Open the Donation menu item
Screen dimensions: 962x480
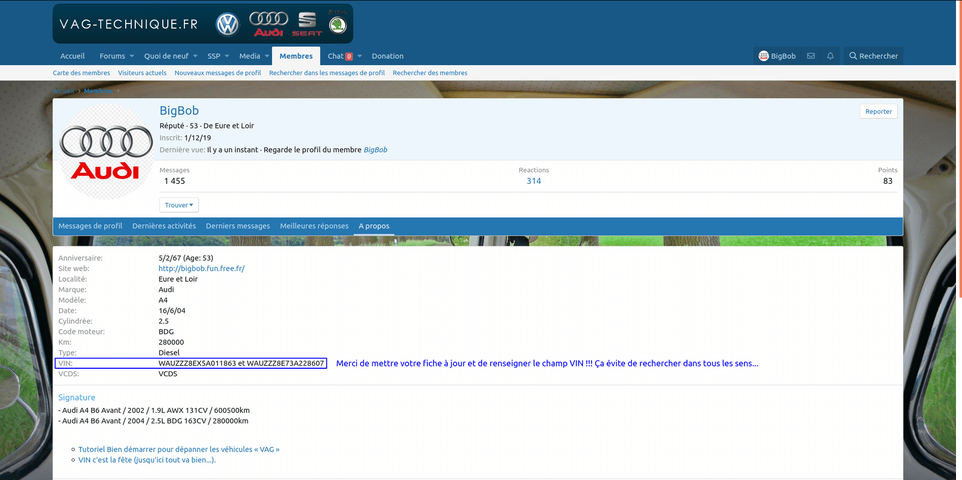(x=387, y=56)
